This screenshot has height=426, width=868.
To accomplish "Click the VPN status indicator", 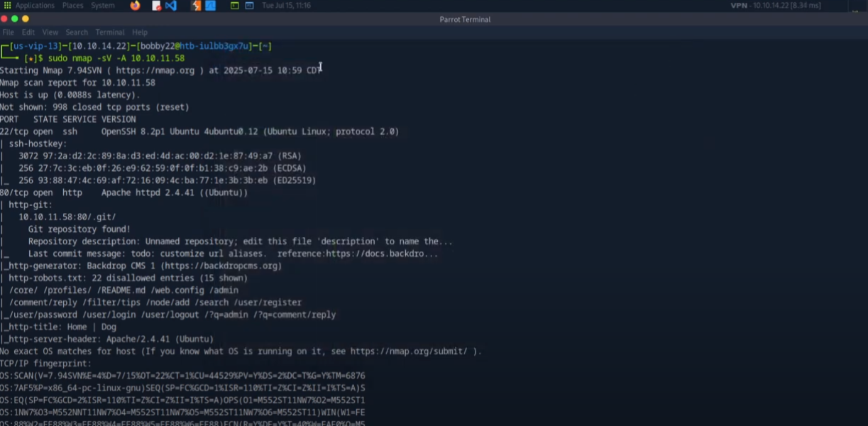I will coord(776,6).
